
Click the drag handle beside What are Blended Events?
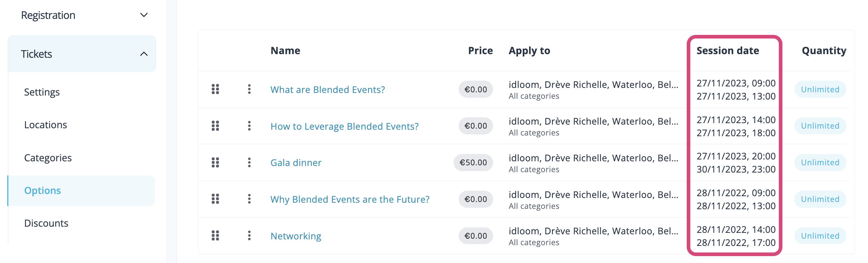click(215, 89)
